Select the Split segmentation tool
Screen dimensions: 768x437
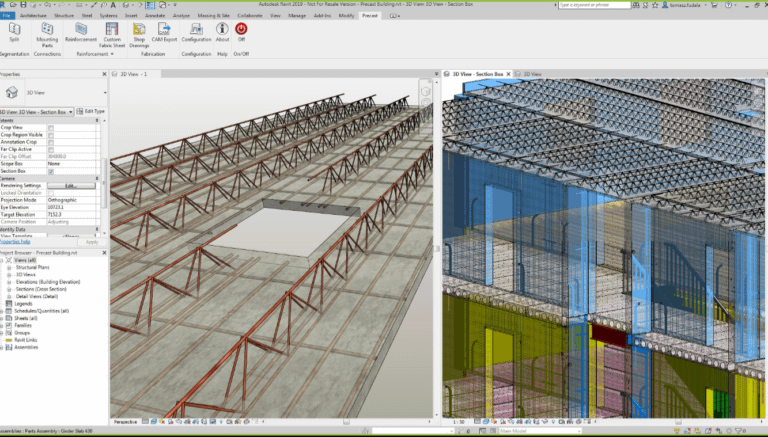pyautogui.click(x=14, y=32)
